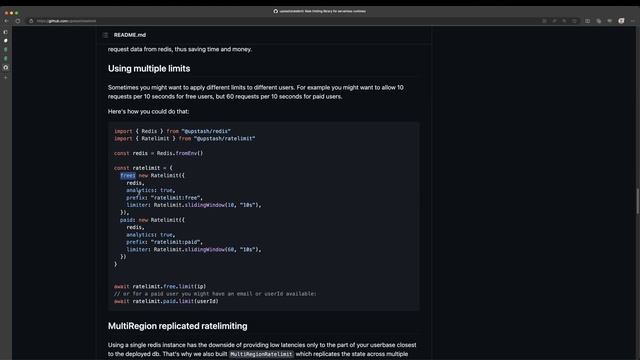Screen dimensions: 640x360
Task: Click the window title text in title bar
Action: [x=322, y=11]
